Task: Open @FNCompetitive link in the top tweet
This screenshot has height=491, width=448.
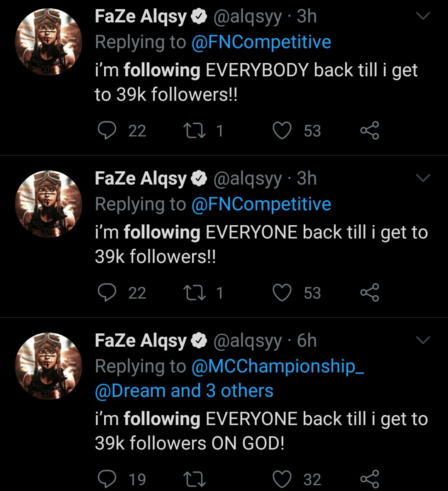Action: pos(261,42)
